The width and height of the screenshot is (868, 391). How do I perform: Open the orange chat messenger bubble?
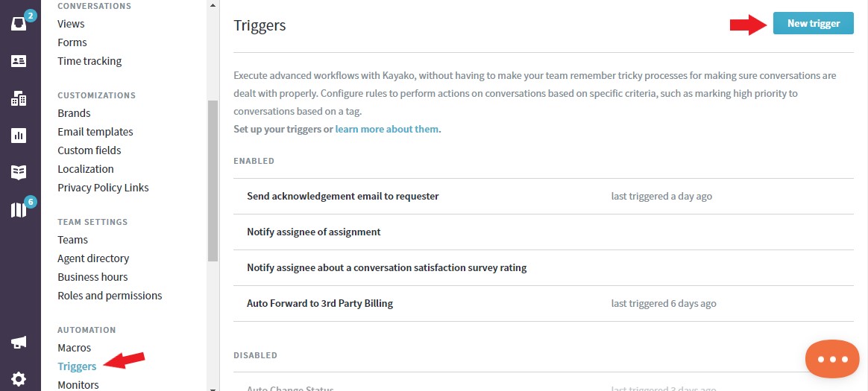click(832, 359)
